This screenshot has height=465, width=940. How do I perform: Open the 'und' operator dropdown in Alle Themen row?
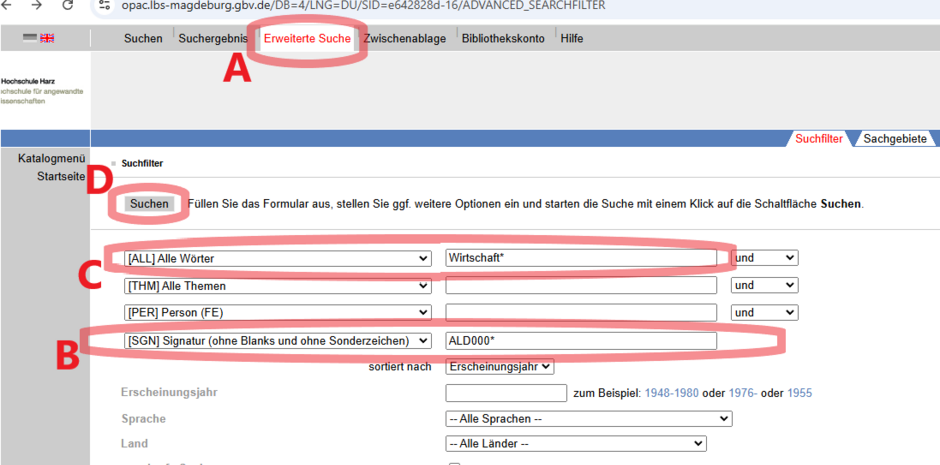(x=764, y=285)
